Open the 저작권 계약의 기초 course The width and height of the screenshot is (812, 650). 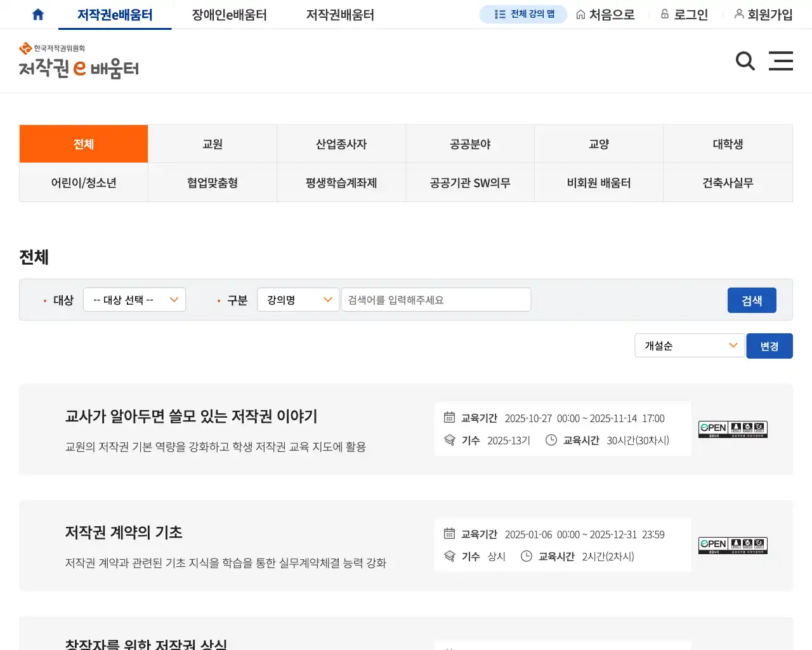coord(124,533)
